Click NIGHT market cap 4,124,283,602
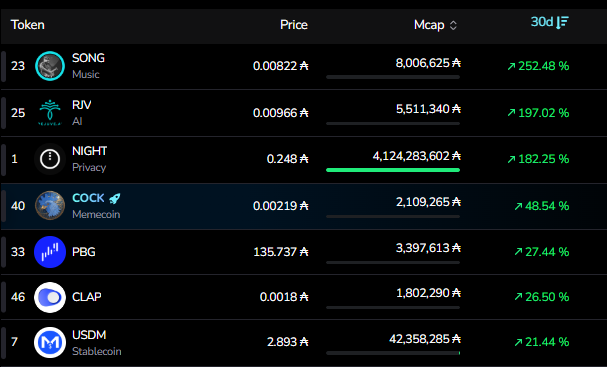 (x=417, y=156)
